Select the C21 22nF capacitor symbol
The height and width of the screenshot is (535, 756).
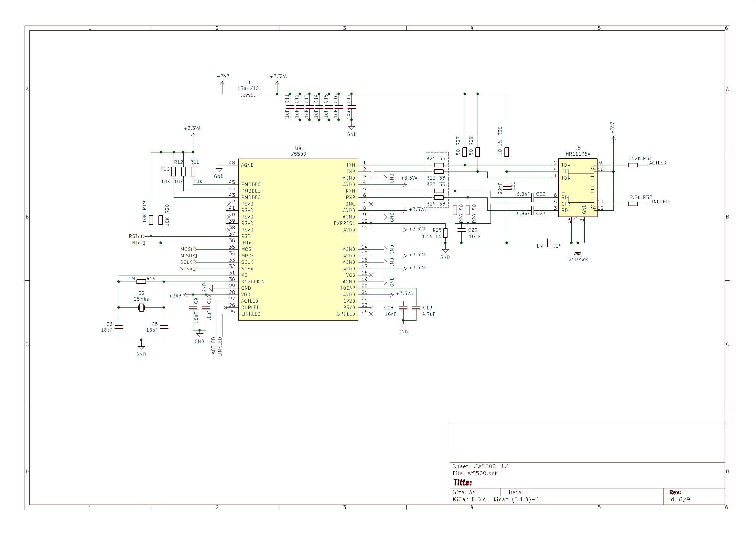507,188
